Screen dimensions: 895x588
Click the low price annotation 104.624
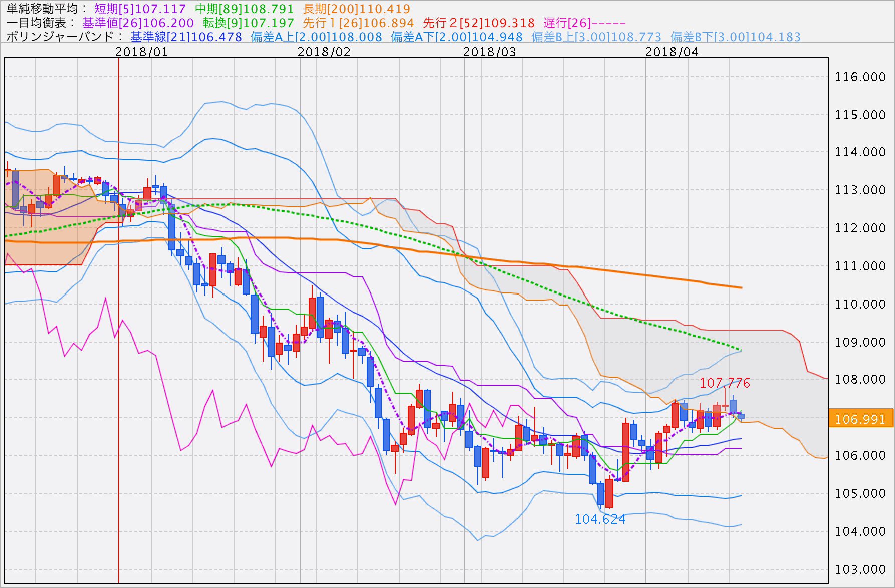pyautogui.click(x=600, y=519)
